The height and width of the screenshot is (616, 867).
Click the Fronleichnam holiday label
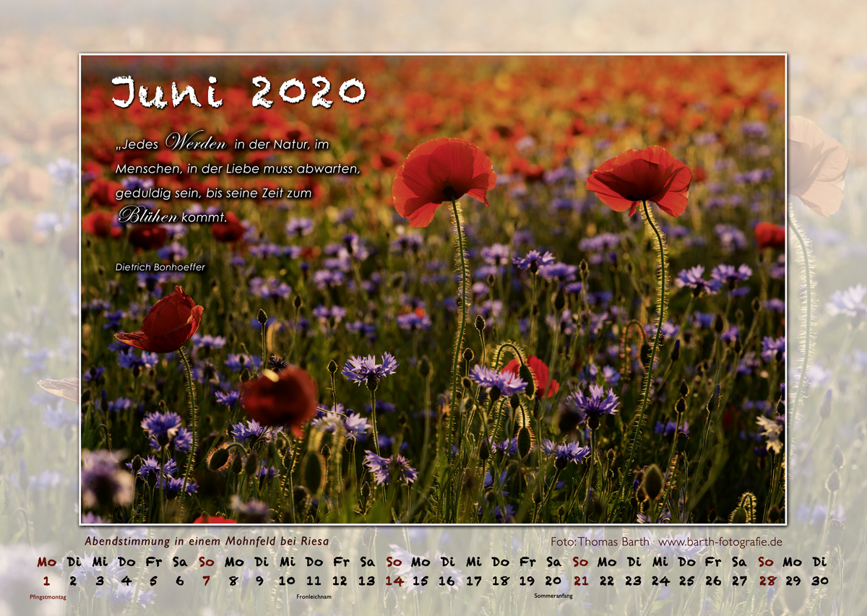tap(314, 597)
